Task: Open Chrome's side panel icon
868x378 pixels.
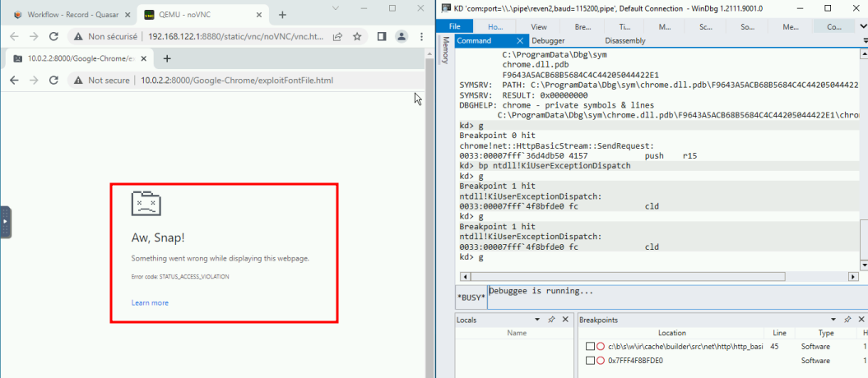Action: click(x=382, y=36)
